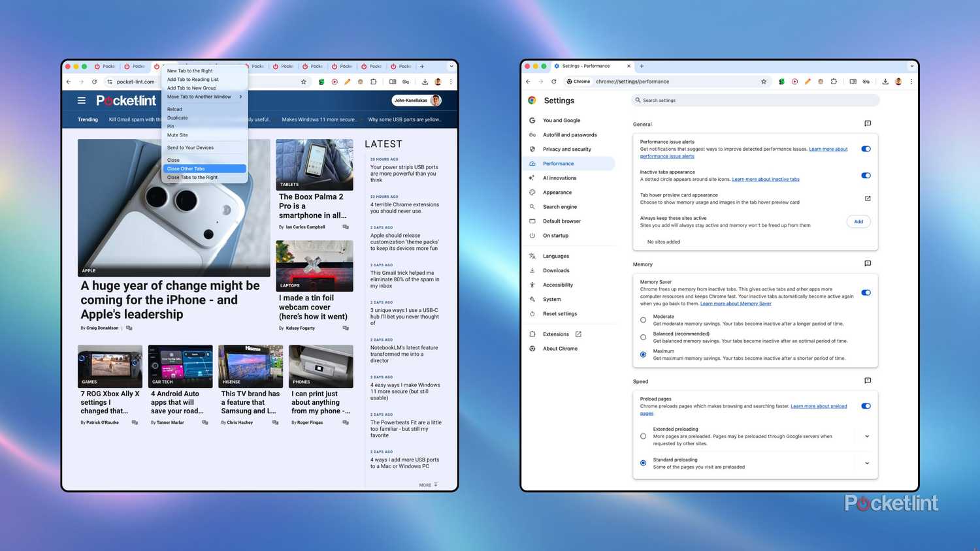Choose Close Other Tabs from context menu

point(186,168)
